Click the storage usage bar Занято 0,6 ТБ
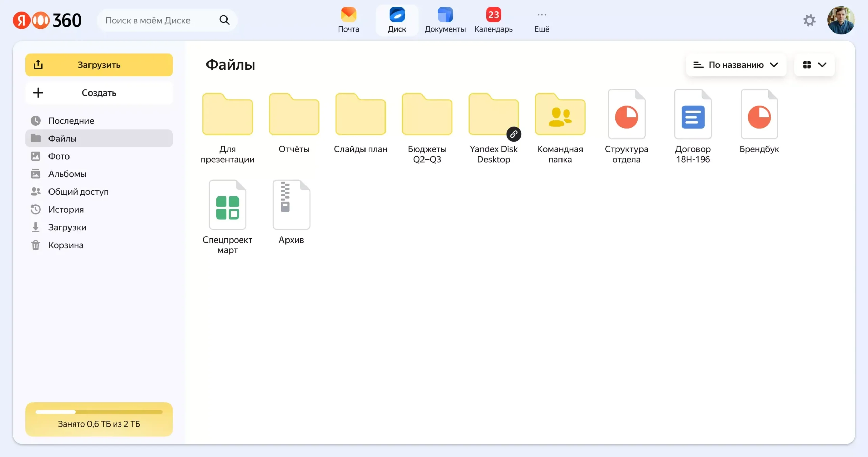Viewport: 868px width, 457px height. click(99, 419)
